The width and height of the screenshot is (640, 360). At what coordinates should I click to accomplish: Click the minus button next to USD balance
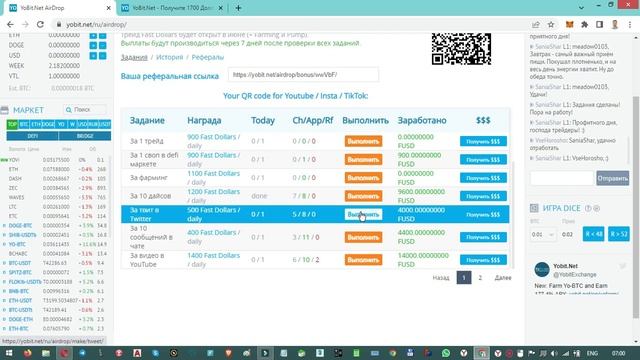click(102, 55)
